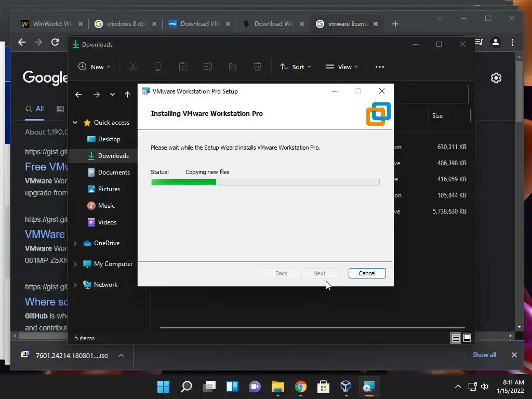
Task: Open Google search settings gear
Action: (x=496, y=78)
